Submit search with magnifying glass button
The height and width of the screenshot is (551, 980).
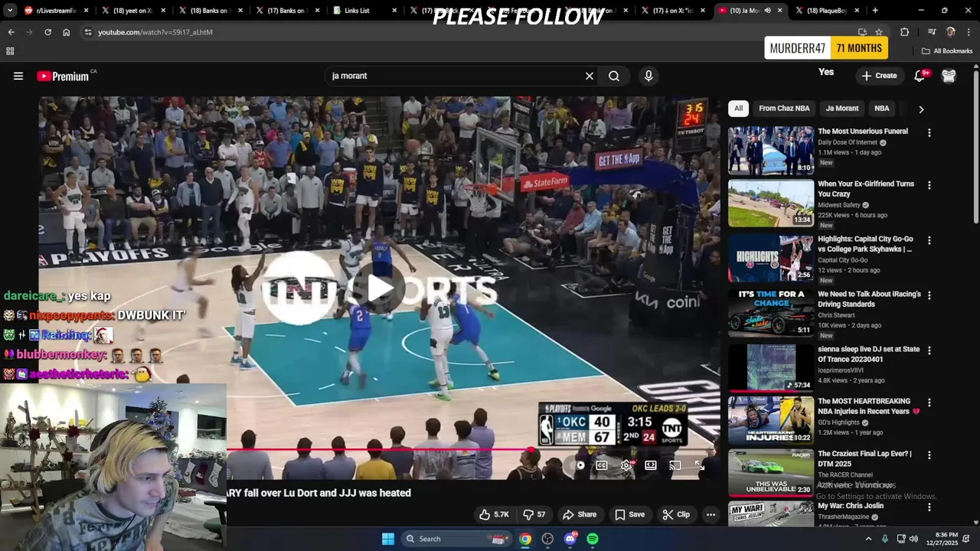pyautogui.click(x=614, y=76)
